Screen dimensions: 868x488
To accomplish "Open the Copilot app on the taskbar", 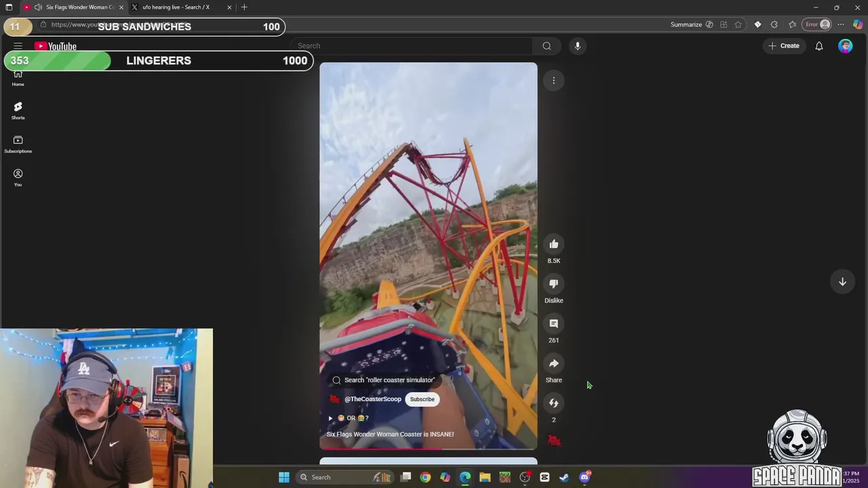I will [x=445, y=477].
